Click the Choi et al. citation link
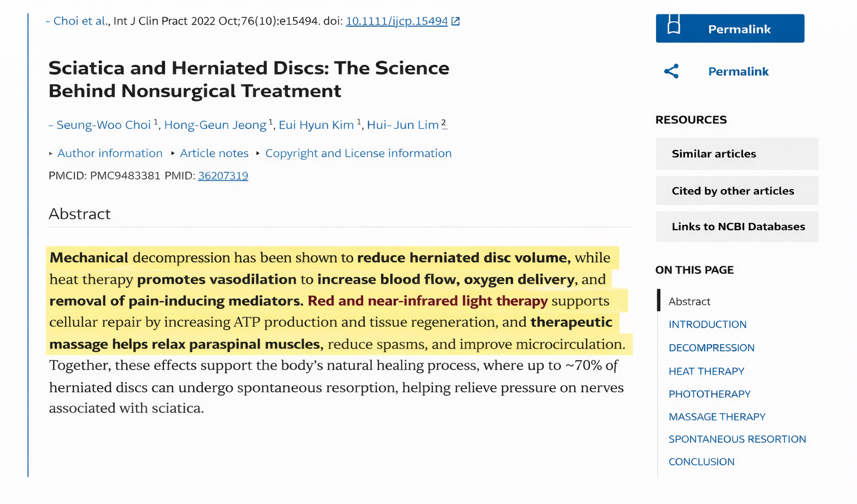This screenshot has height=504, width=857. [80, 21]
